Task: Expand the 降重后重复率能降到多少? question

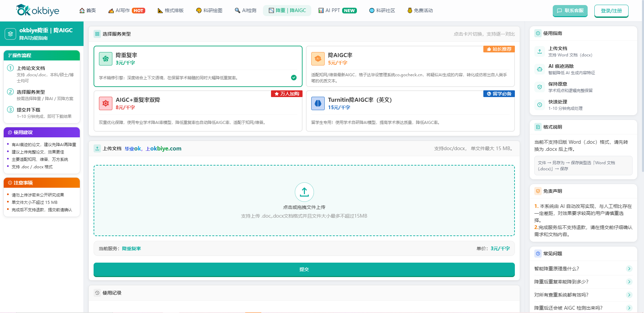Action: [583, 282]
